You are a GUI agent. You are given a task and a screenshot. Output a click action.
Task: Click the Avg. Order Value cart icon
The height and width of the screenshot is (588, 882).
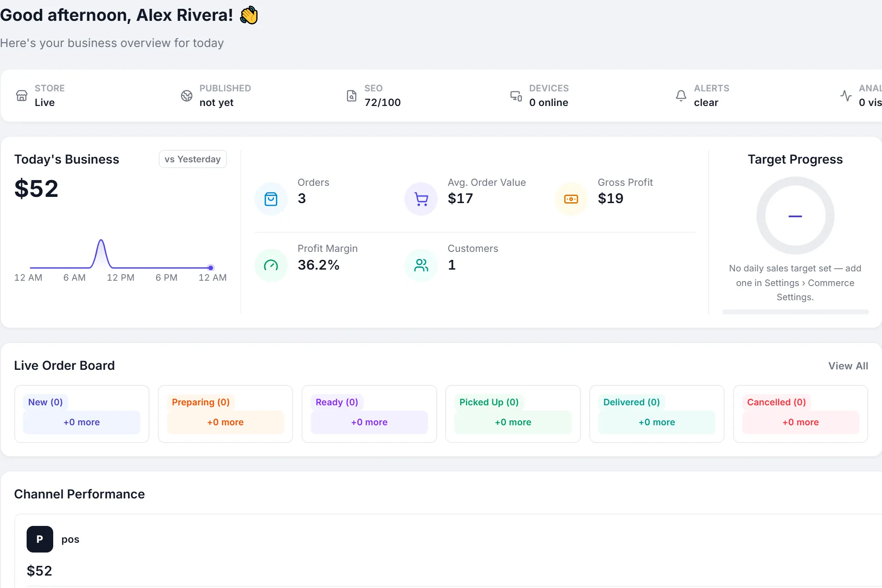421,199
